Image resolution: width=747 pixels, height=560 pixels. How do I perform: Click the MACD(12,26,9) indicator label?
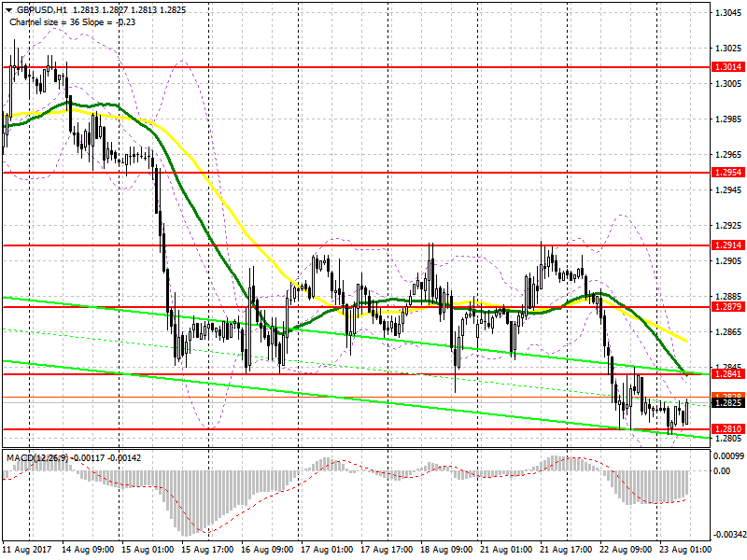[x=38, y=457]
